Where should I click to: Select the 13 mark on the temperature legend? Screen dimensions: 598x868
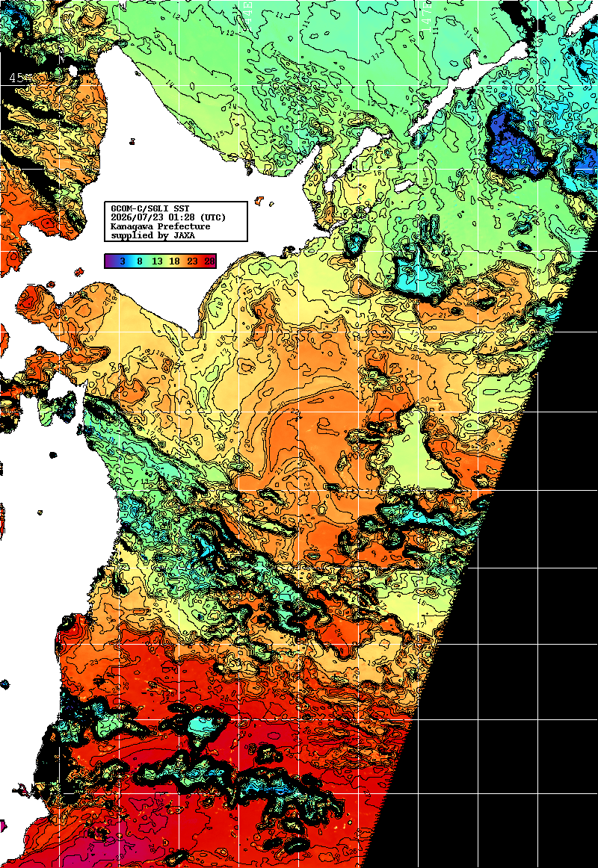point(157,261)
